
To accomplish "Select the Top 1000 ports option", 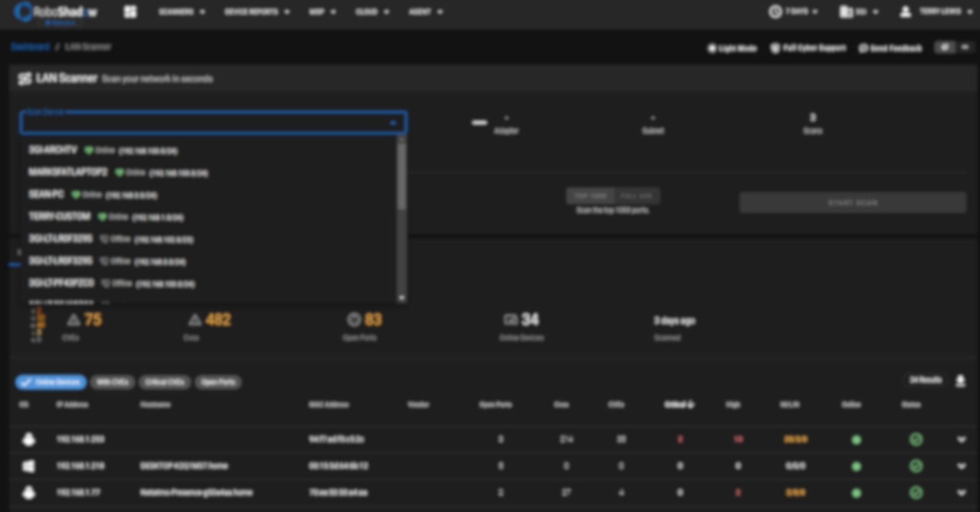I will pos(590,196).
